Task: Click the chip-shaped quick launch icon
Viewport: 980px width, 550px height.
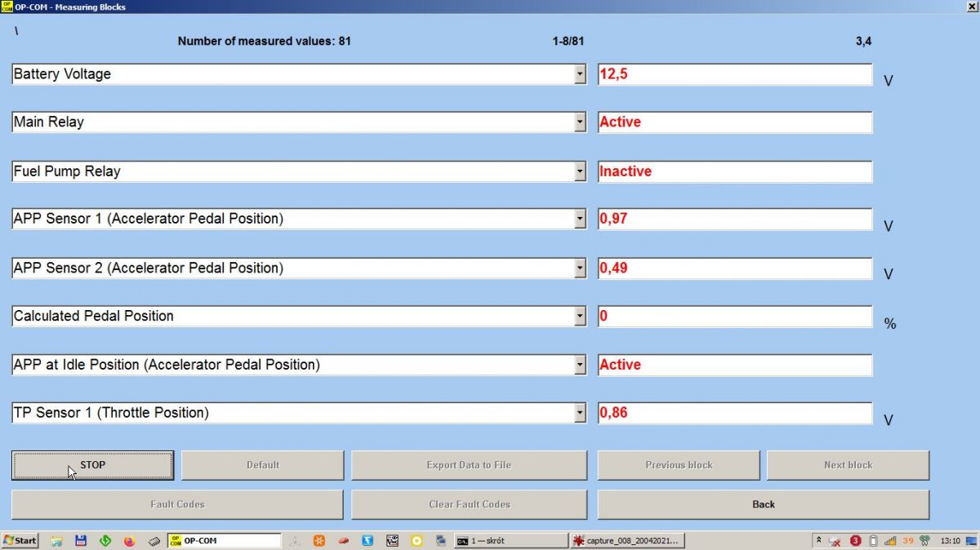Action: [154, 540]
